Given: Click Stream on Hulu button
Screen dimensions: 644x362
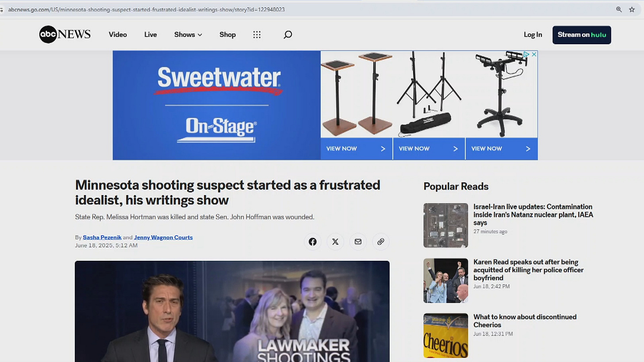Looking at the screenshot, I should tap(582, 35).
